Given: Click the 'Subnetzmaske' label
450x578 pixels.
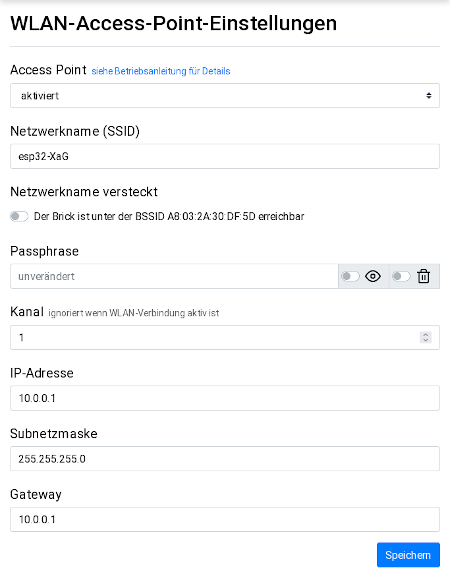Looking at the screenshot, I should coord(54,434).
